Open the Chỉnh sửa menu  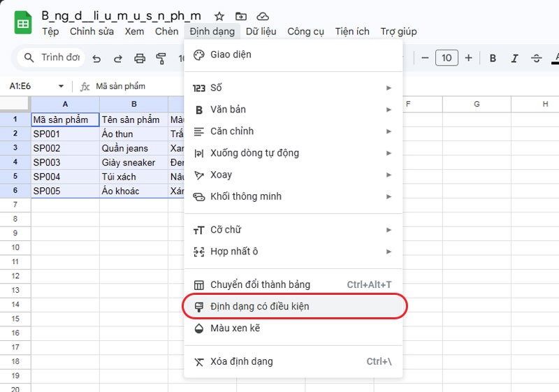pyautogui.click(x=92, y=31)
